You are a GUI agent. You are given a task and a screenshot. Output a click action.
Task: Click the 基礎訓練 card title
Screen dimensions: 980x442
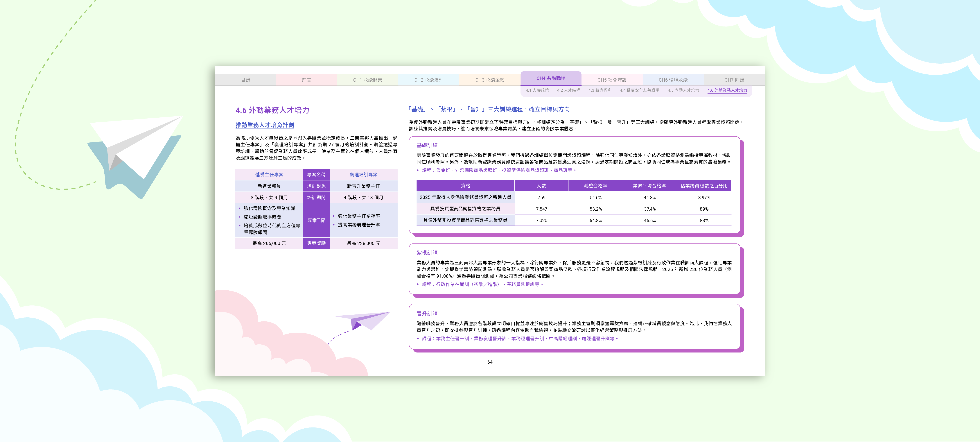pyautogui.click(x=427, y=145)
